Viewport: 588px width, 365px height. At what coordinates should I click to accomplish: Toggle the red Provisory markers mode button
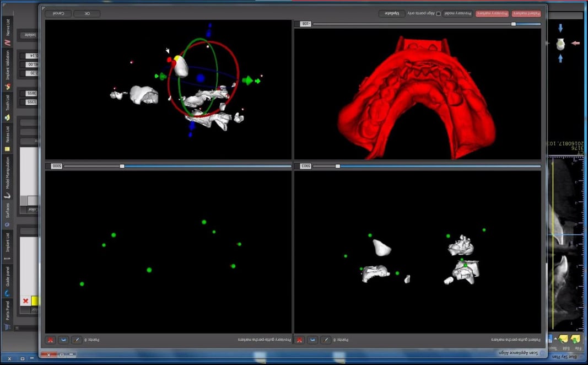tap(490, 13)
